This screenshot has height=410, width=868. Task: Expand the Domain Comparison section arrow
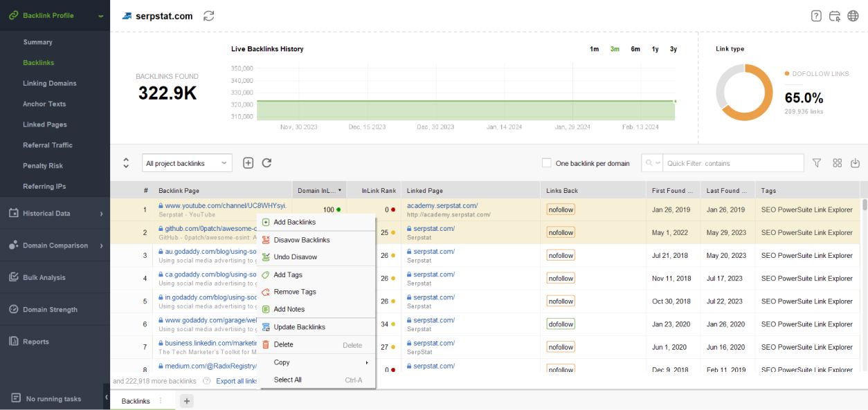pos(101,245)
